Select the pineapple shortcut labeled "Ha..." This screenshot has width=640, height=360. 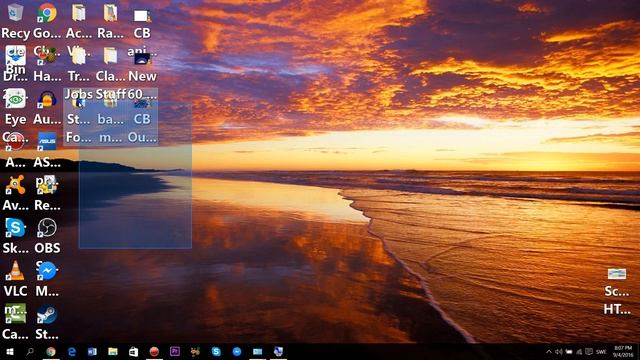click(47, 56)
